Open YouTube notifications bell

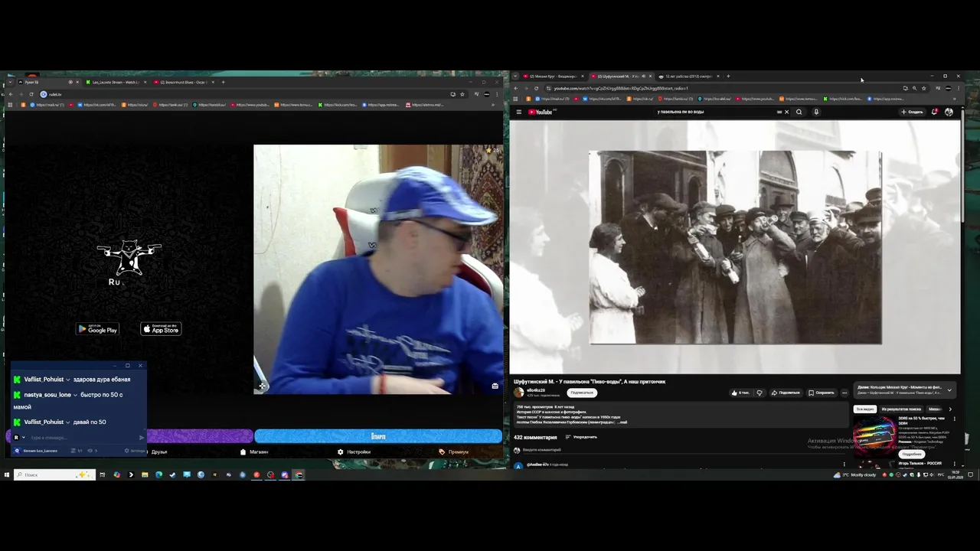pos(934,112)
